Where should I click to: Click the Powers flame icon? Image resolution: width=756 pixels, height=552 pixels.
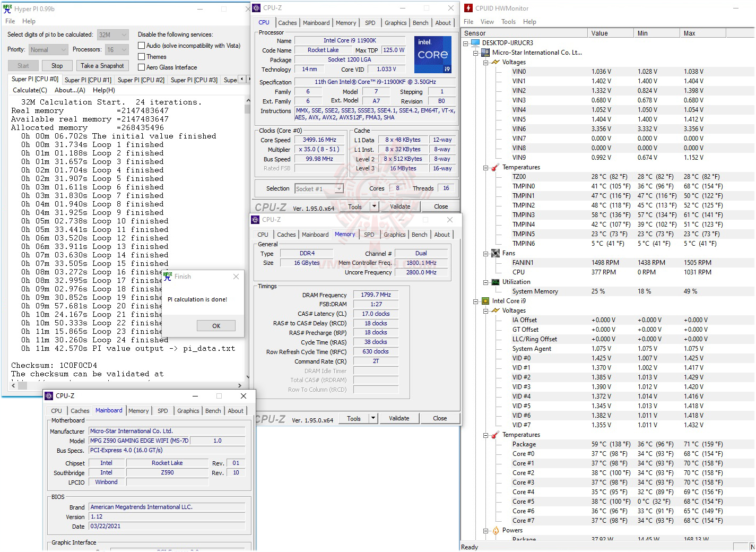coord(496,530)
